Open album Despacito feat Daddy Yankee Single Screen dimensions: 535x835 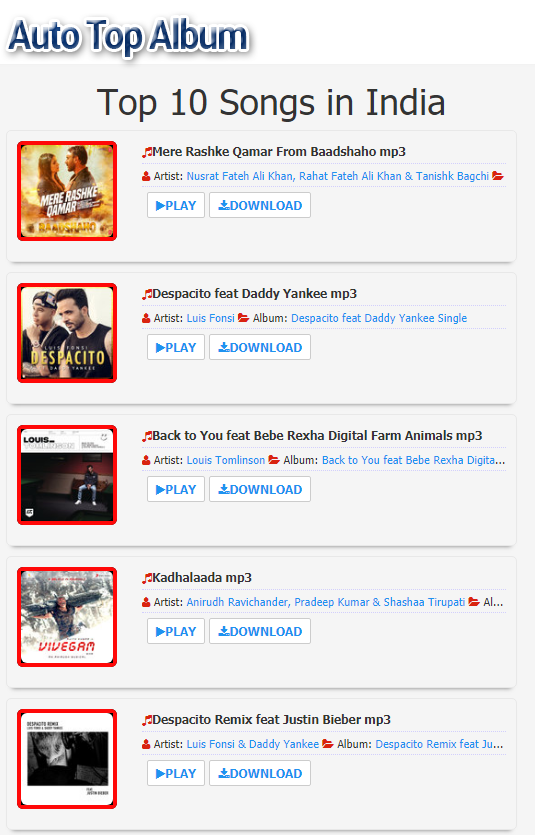[379, 318]
